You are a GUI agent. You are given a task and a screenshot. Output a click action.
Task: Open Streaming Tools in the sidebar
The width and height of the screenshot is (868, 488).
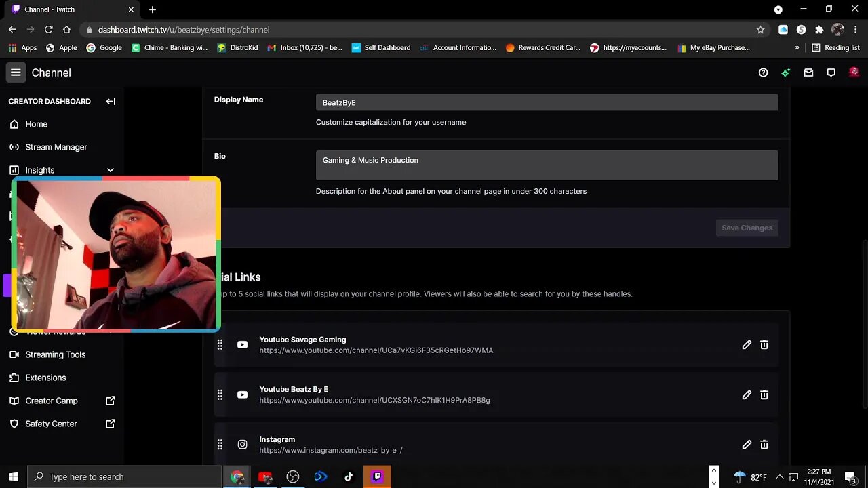56,354
